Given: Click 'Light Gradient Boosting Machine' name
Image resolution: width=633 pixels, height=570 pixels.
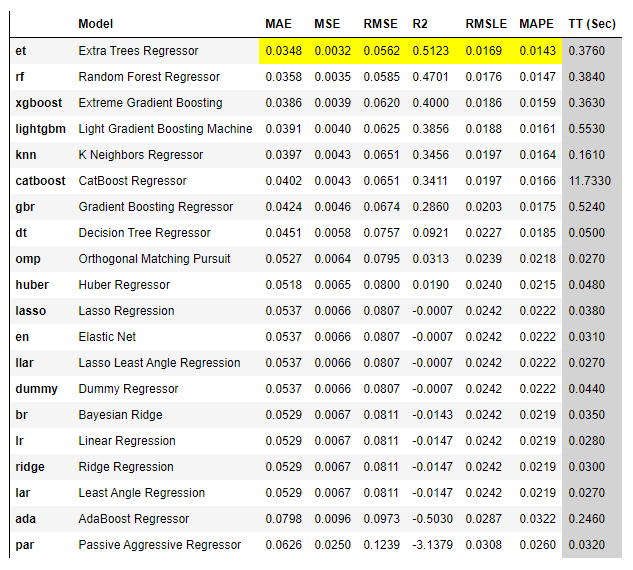Looking at the screenshot, I should pos(165,129).
